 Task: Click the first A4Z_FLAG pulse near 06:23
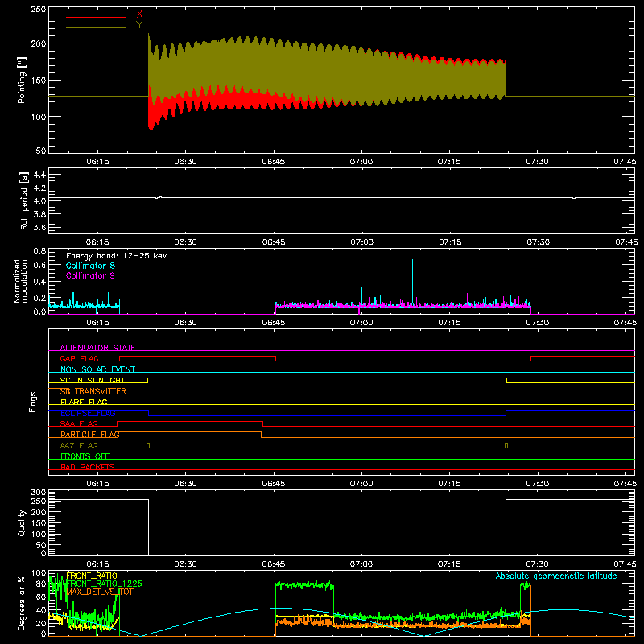coord(148,445)
